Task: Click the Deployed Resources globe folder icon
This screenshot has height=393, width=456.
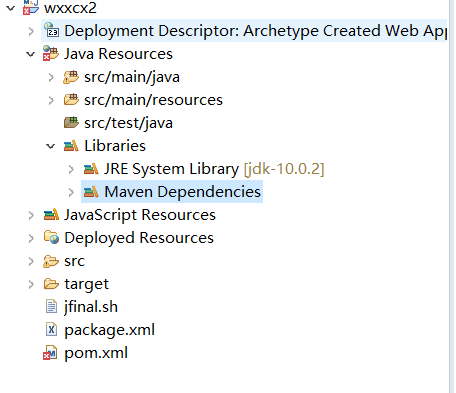Action: coord(51,237)
